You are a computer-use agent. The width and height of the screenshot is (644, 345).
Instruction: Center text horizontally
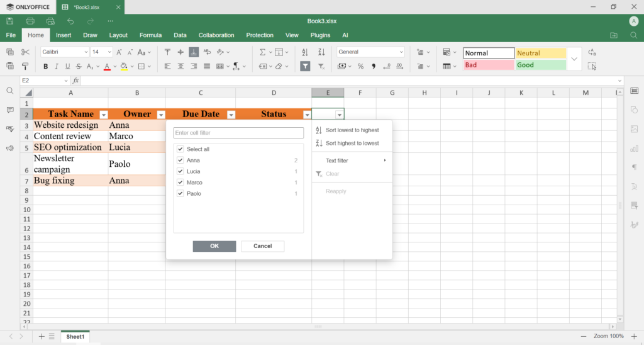(180, 66)
